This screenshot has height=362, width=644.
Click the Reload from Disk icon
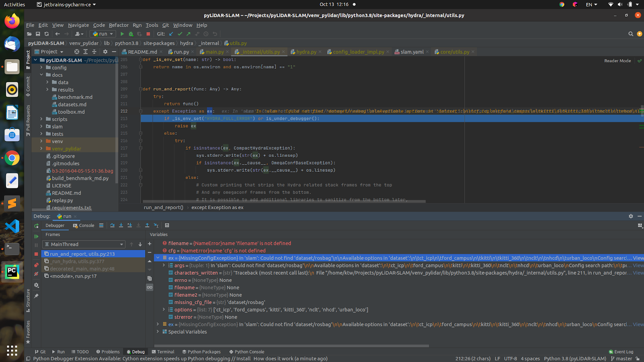(x=47, y=34)
